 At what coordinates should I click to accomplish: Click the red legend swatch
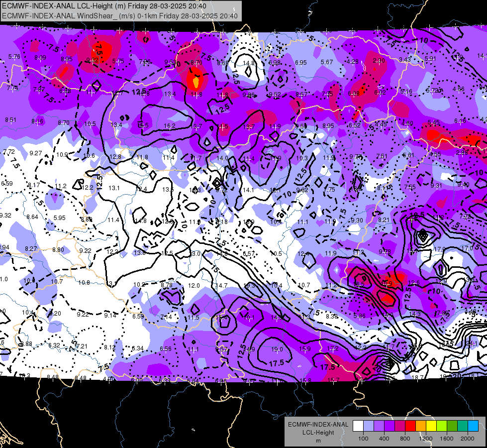click(x=410, y=426)
